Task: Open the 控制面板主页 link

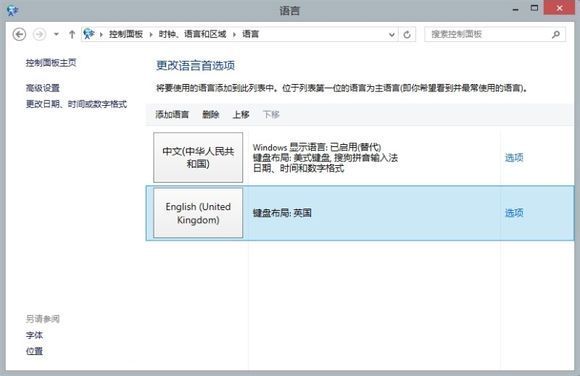Action: point(51,63)
